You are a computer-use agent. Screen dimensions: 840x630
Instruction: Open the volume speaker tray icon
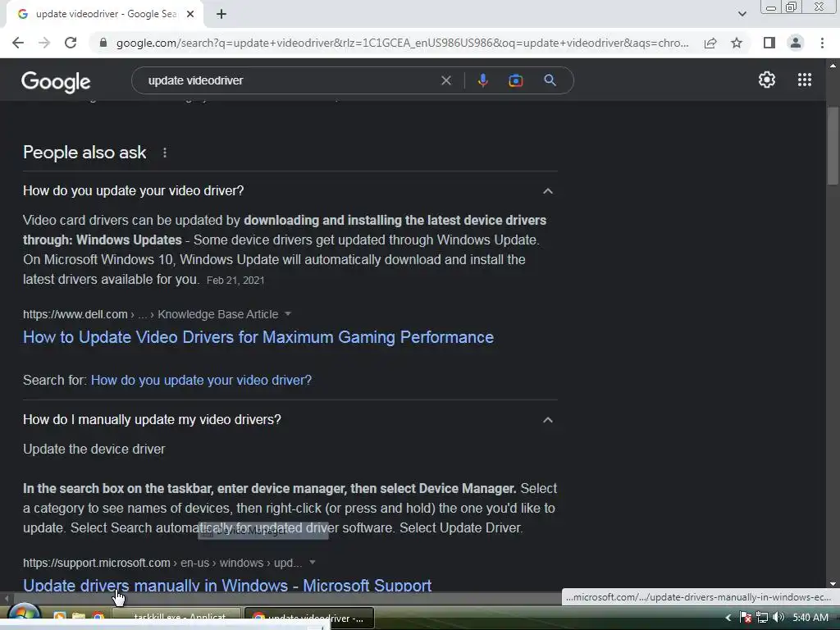point(778,617)
